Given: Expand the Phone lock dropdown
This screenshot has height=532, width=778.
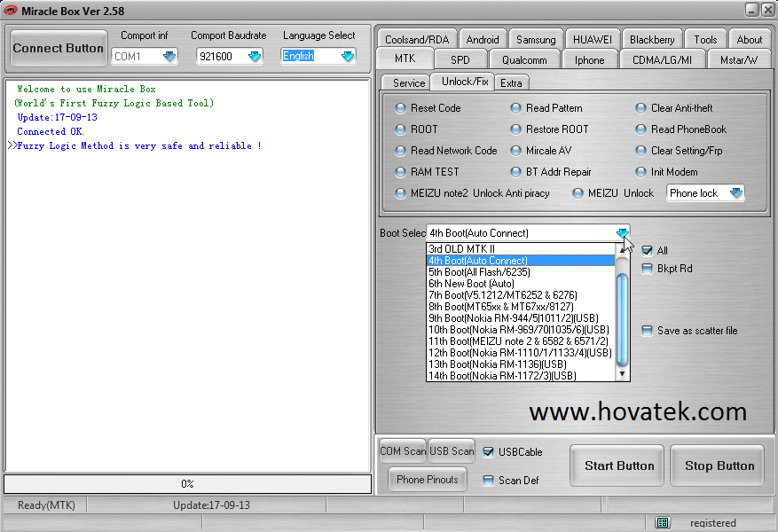Looking at the screenshot, I should 736,193.
